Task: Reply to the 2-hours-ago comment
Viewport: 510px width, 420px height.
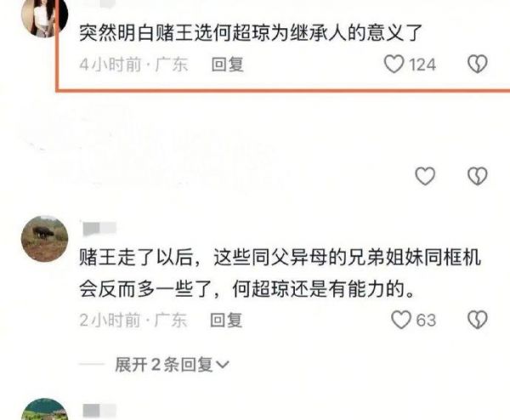Action: coord(226,320)
